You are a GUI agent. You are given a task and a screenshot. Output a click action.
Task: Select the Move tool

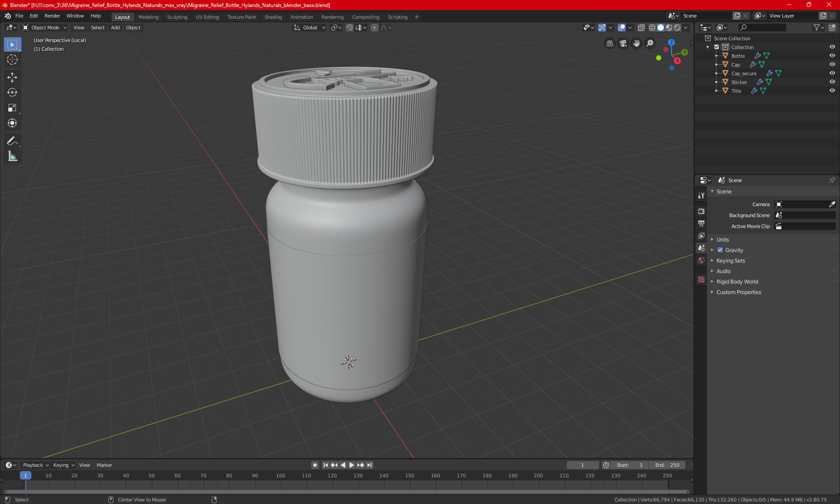click(12, 77)
